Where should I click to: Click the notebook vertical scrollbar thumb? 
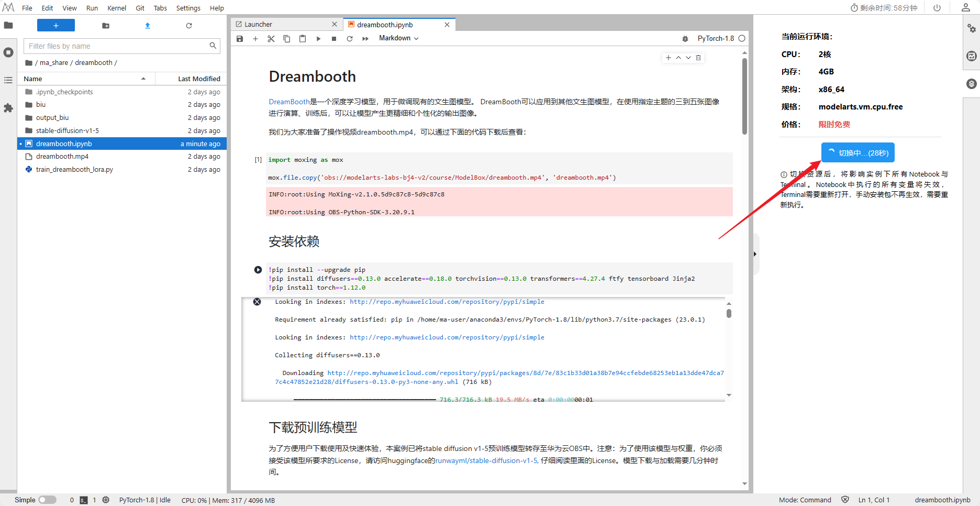[x=744, y=96]
